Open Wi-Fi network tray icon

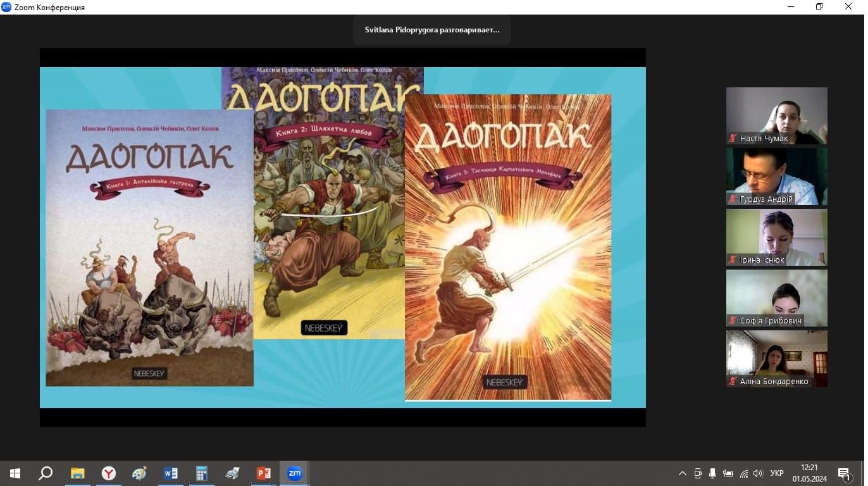(743, 473)
